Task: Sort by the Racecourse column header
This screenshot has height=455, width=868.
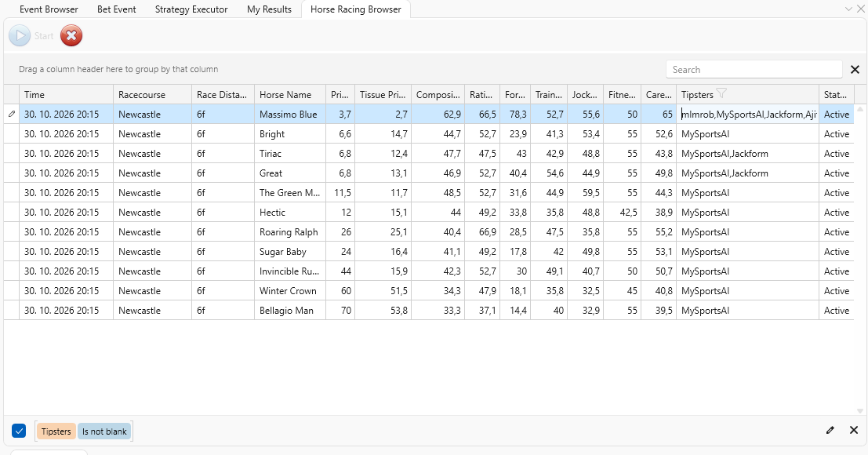Action: (x=152, y=95)
